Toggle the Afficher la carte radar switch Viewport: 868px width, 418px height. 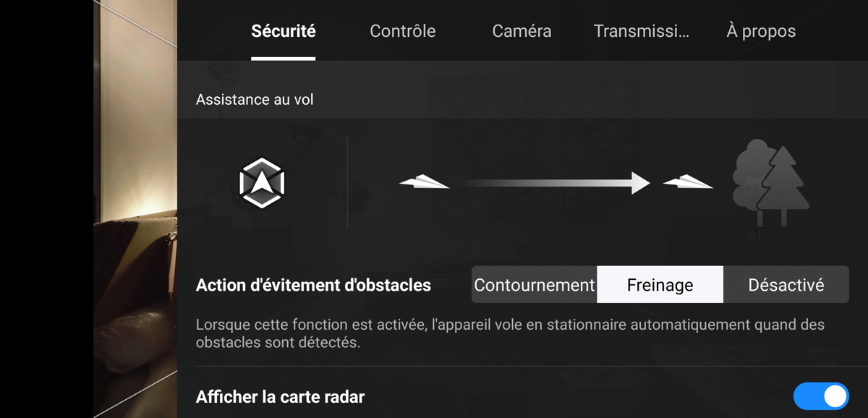point(821,396)
